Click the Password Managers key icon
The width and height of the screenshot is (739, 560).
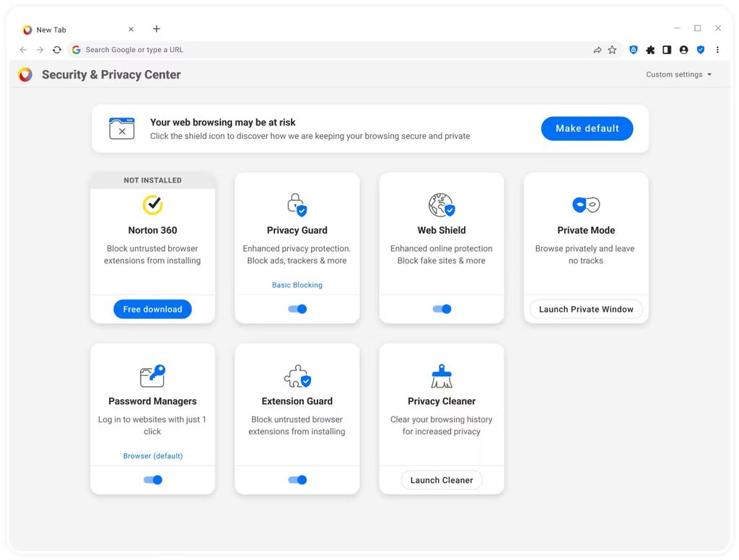[152, 375]
